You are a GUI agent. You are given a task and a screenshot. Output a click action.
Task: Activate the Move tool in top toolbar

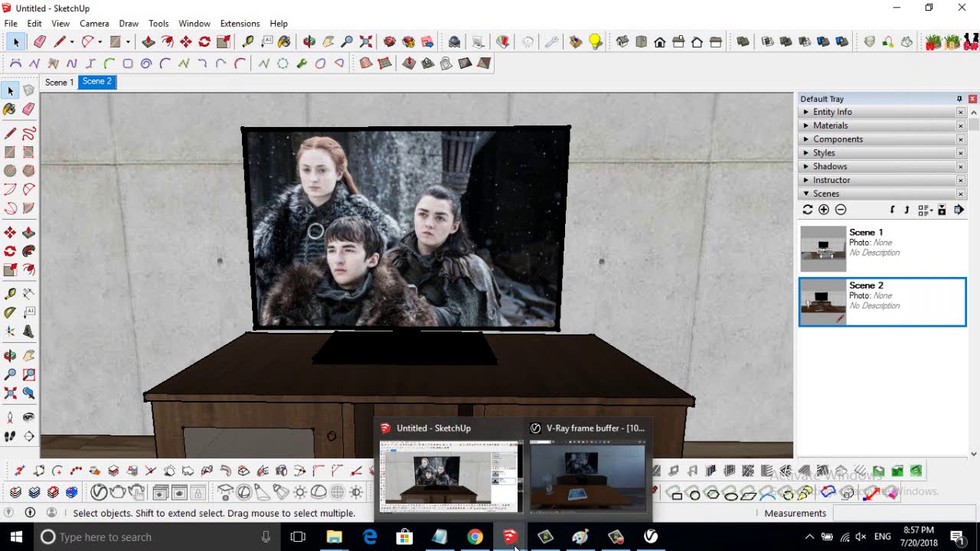point(186,42)
